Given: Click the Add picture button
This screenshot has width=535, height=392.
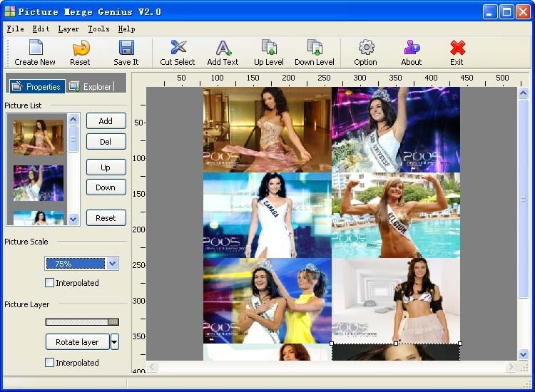Looking at the screenshot, I should (x=106, y=121).
